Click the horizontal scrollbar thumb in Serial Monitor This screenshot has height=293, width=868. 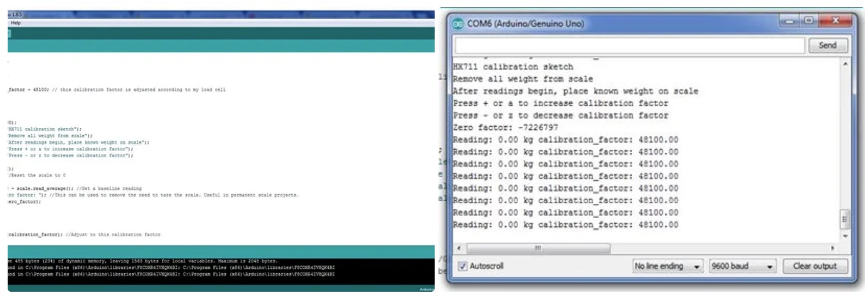(537, 247)
